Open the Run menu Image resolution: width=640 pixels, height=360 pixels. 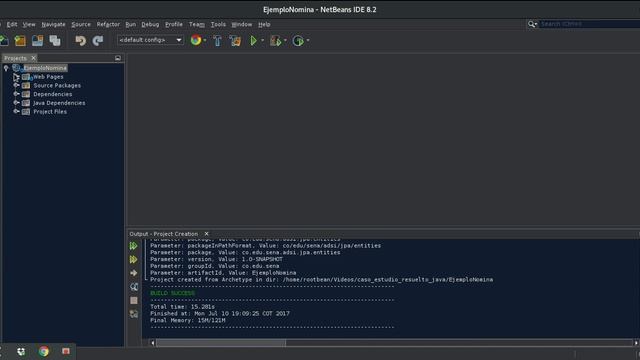[131, 24]
